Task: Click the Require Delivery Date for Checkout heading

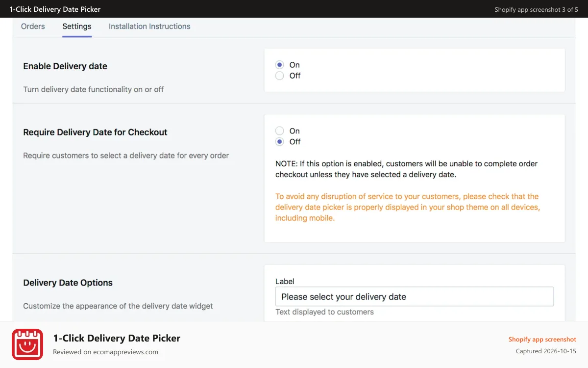Action: click(x=95, y=132)
